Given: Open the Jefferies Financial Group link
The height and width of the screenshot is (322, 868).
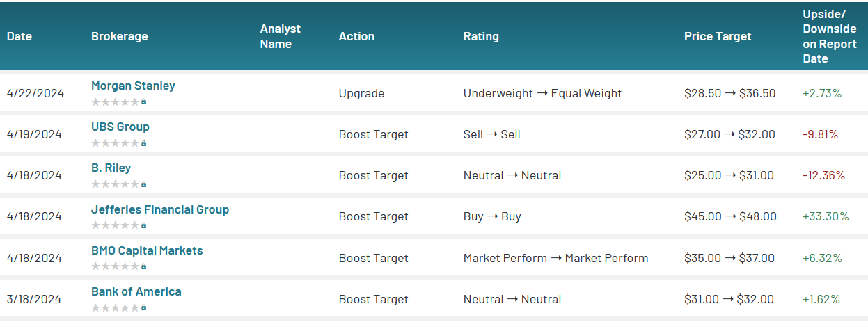Looking at the screenshot, I should (159, 209).
